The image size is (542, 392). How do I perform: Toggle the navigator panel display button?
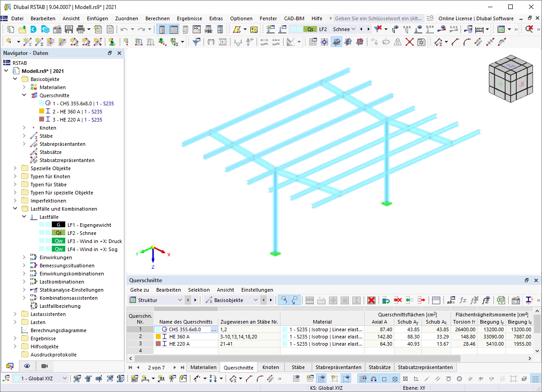point(162,29)
